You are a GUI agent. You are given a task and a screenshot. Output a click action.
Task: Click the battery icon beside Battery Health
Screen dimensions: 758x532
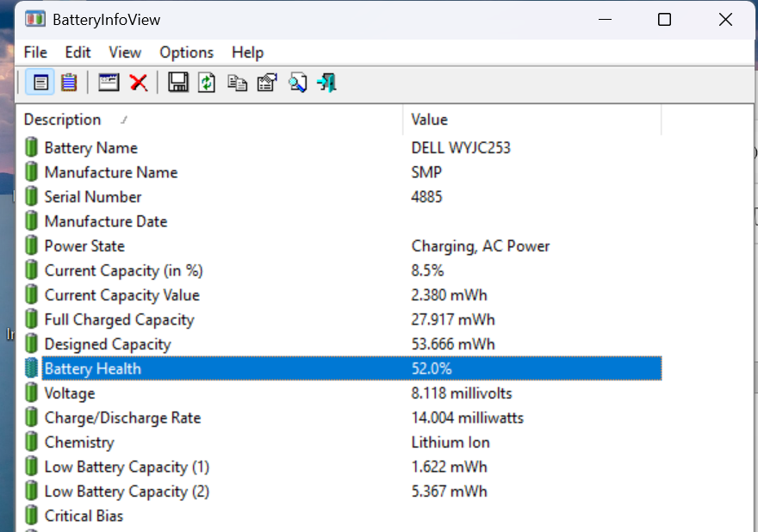click(31, 368)
